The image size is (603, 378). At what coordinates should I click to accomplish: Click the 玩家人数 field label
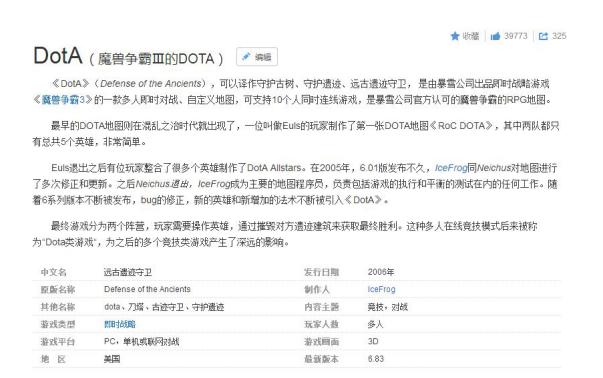[321, 324]
